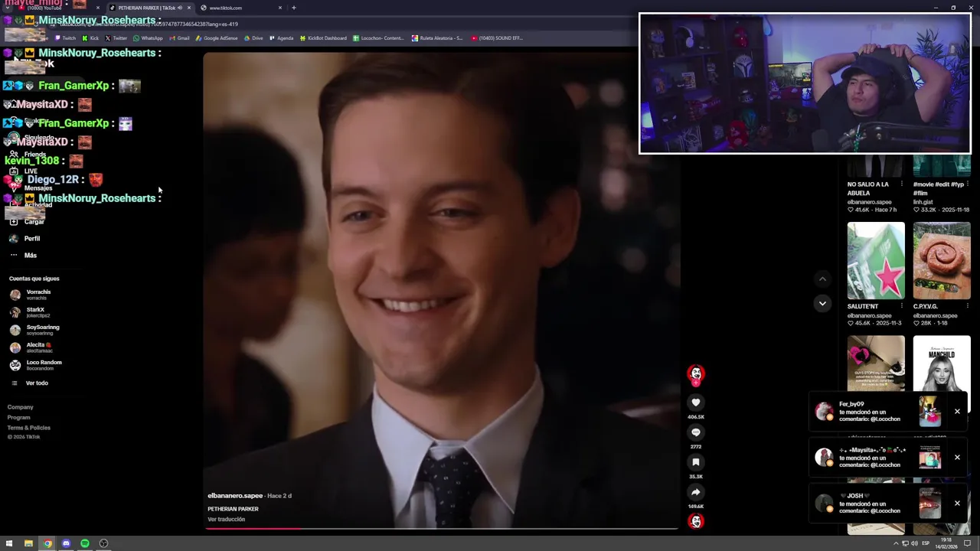Open Discord from the taskbar
The width and height of the screenshot is (980, 551).
click(x=66, y=543)
